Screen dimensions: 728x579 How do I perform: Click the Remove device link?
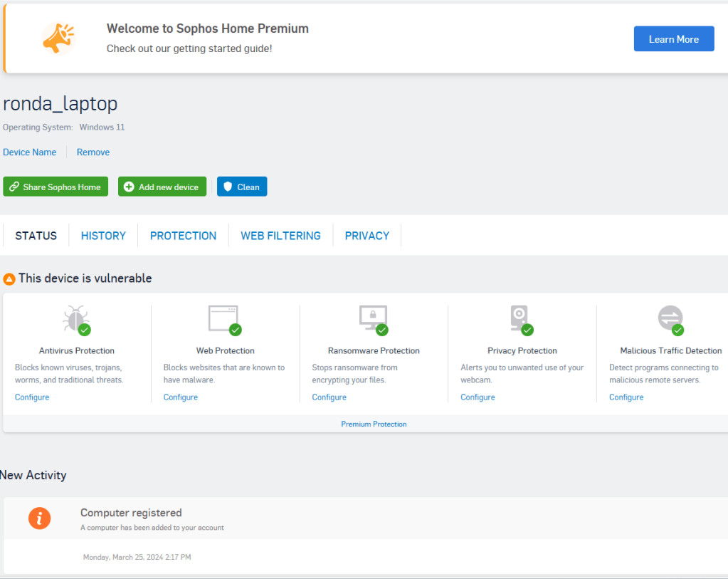(x=93, y=152)
